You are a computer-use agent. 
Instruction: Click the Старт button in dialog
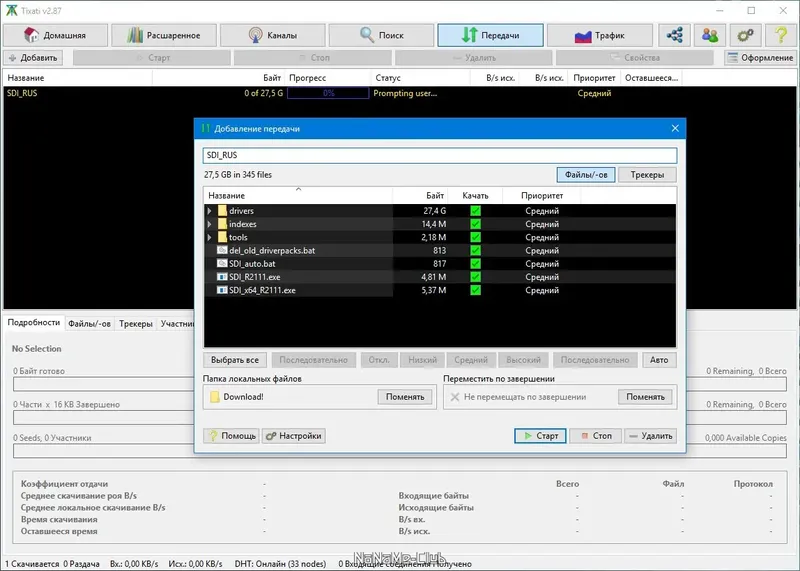(x=540, y=436)
